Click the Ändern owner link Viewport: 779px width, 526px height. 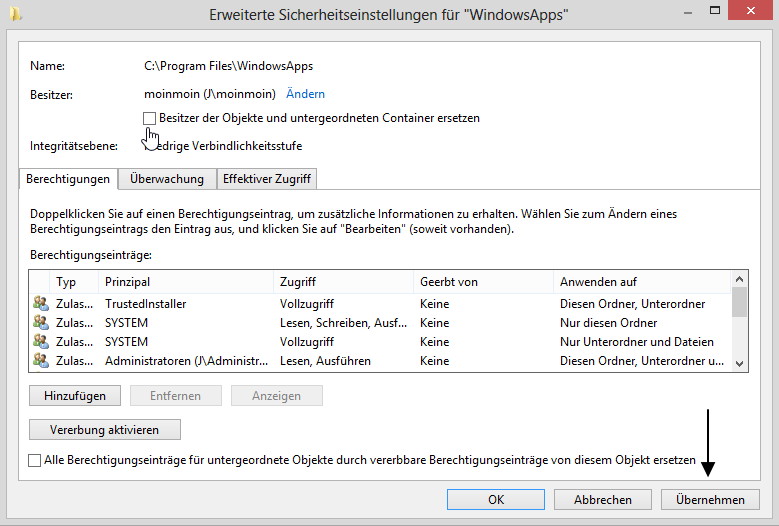coord(305,94)
